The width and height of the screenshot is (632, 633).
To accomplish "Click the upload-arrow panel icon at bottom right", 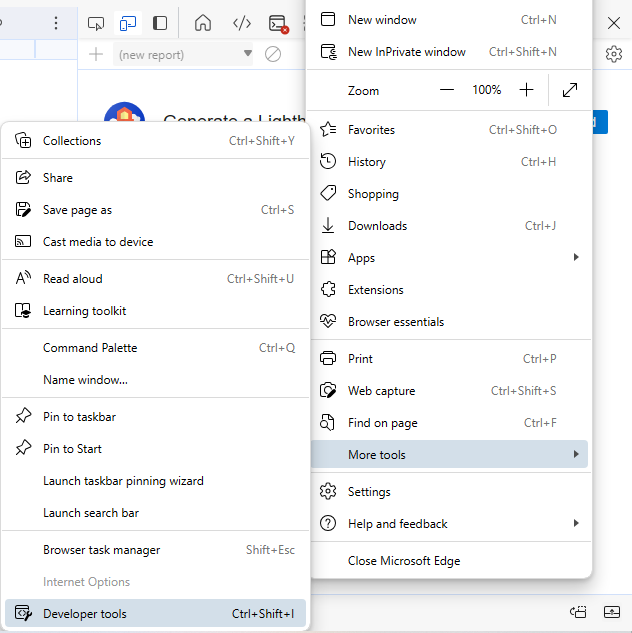I will (x=612, y=612).
